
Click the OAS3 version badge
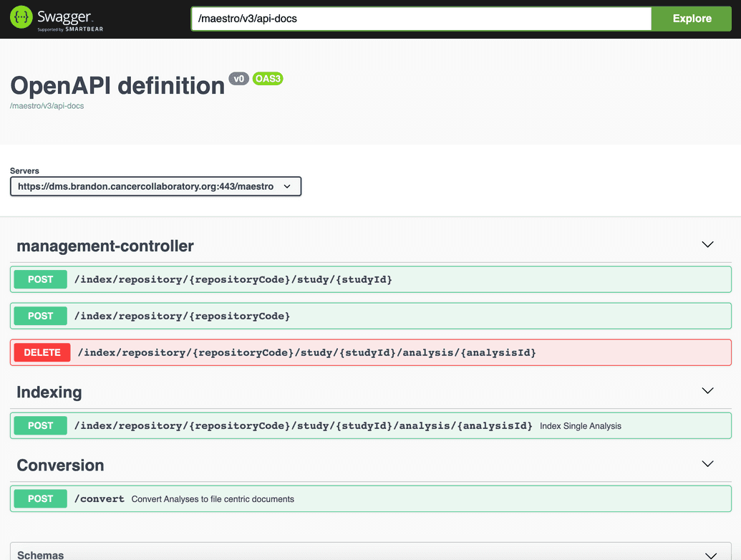(268, 79)
